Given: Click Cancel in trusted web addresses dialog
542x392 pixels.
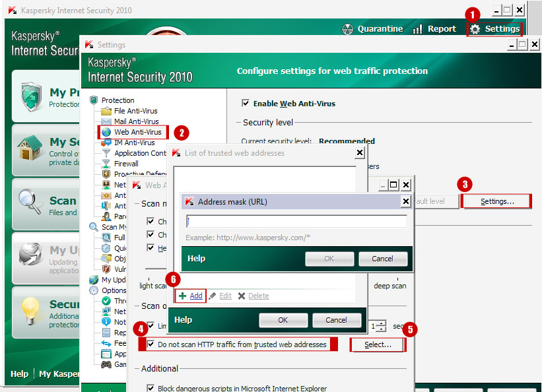Looking at the screenshot, I should coord(336,320).
